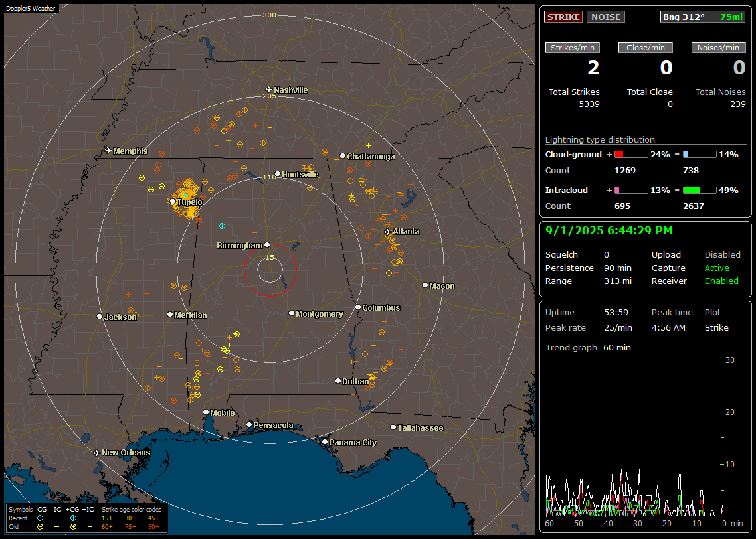Click the trend graph plot area

point(634,437)
